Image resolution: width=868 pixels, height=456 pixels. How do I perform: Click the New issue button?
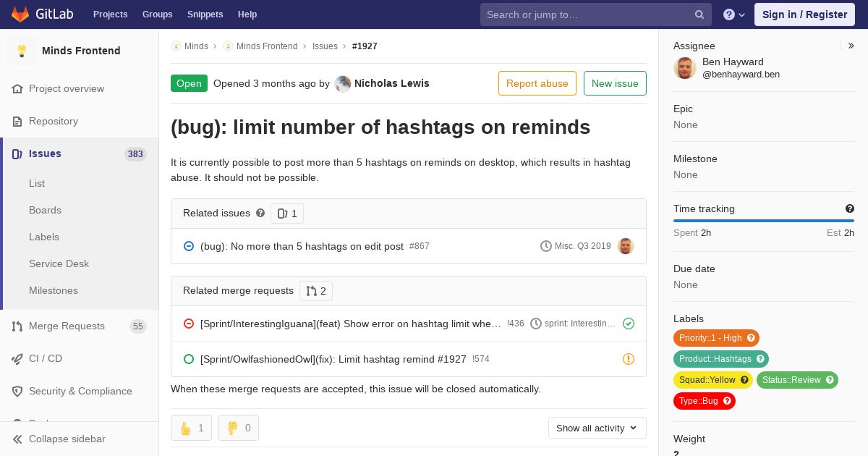pyautogui.click(x=615, y=83)
